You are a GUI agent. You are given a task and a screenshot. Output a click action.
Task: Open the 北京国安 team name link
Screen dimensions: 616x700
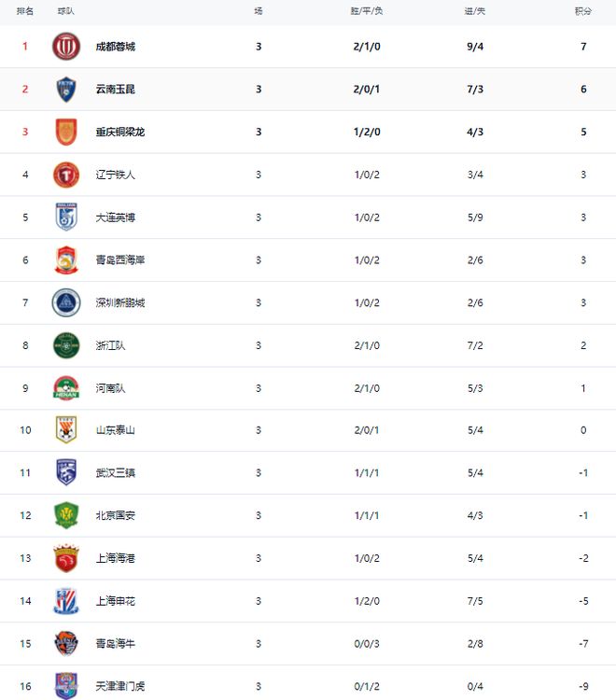click(x=115, y=516)
